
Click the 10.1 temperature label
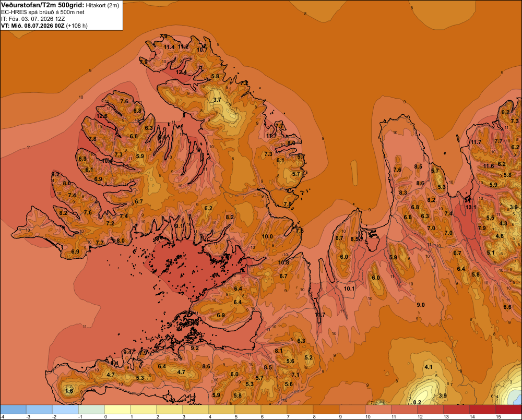click(349, 289)
